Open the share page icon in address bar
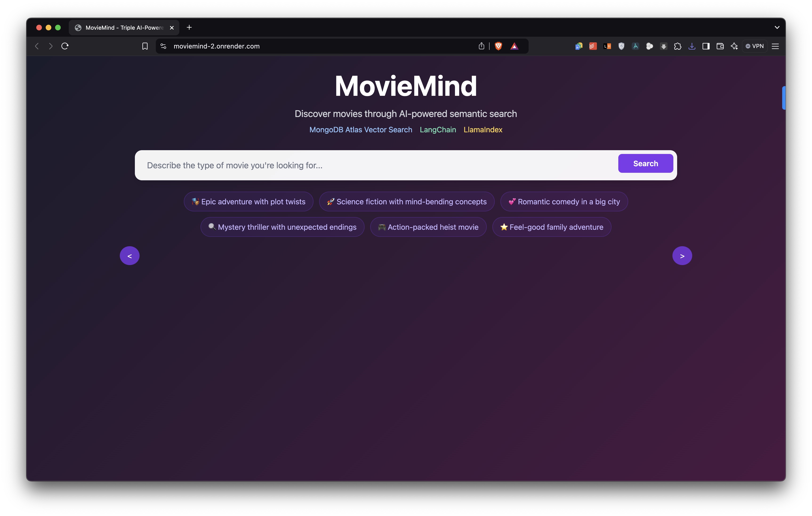 point(481,46)
